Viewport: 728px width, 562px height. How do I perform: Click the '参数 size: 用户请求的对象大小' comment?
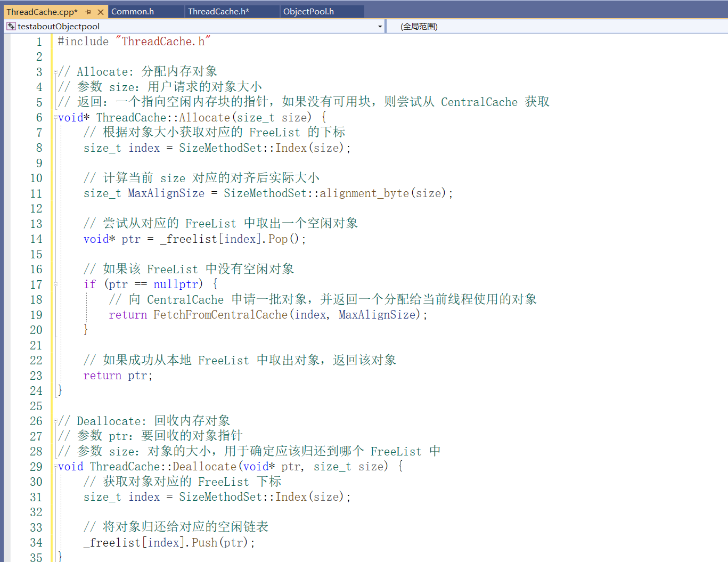tap(160, 87)
